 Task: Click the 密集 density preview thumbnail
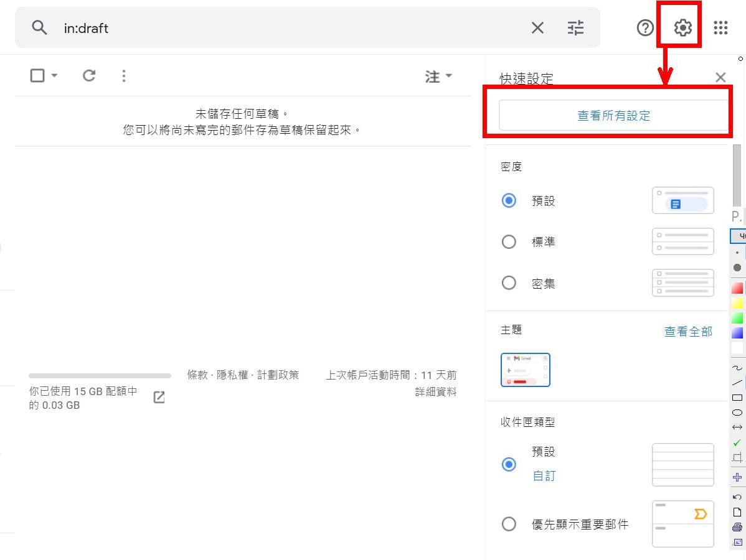pos(682,283)
